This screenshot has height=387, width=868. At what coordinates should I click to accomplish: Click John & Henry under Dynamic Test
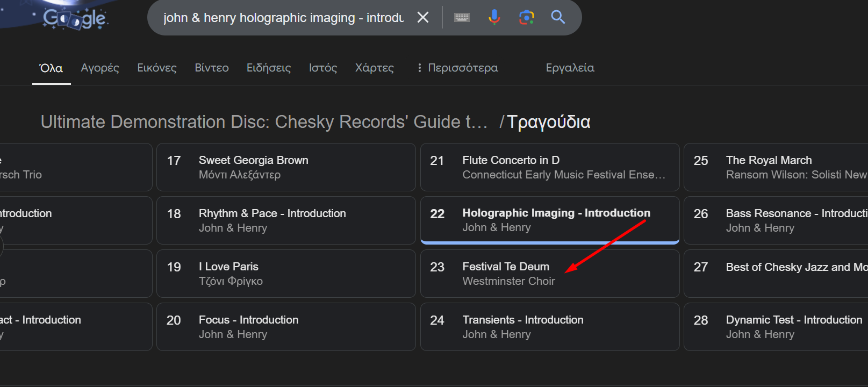pos(760,334)
